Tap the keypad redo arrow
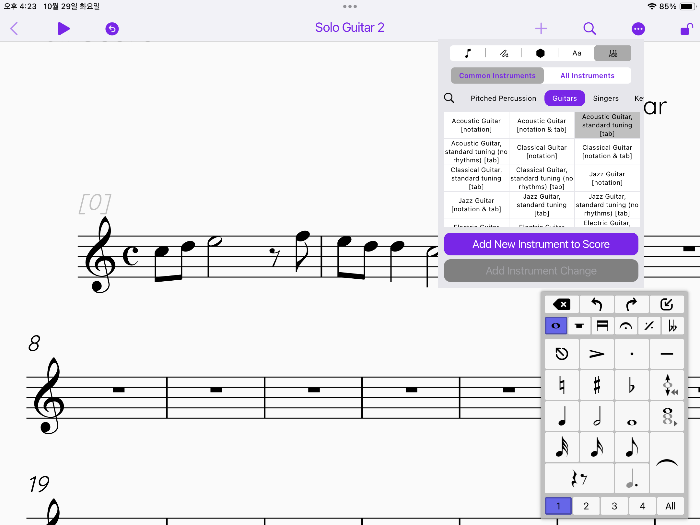The image size is (700, 525). [631, 304]
